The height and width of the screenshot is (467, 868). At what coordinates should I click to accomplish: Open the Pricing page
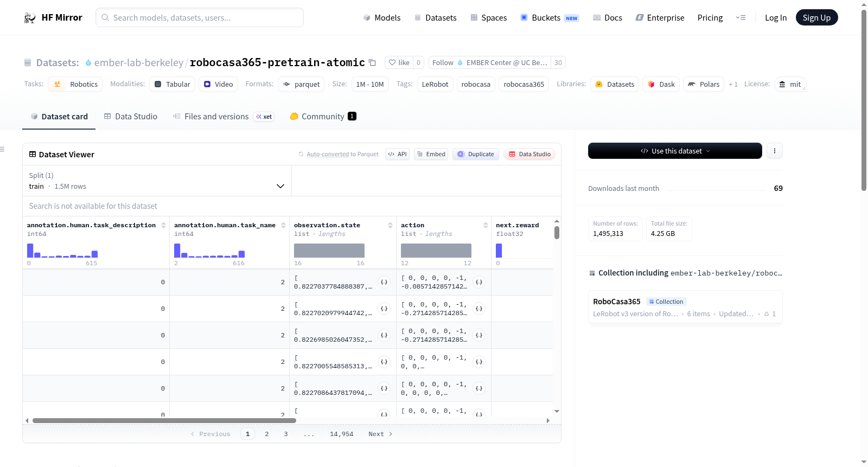click(x=710, y=18)
